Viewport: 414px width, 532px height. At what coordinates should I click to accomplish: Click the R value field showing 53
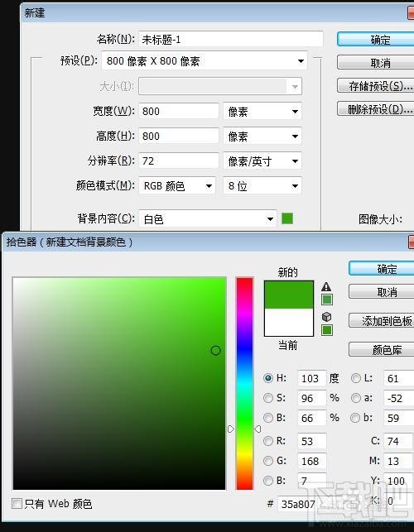click(312, 441)
